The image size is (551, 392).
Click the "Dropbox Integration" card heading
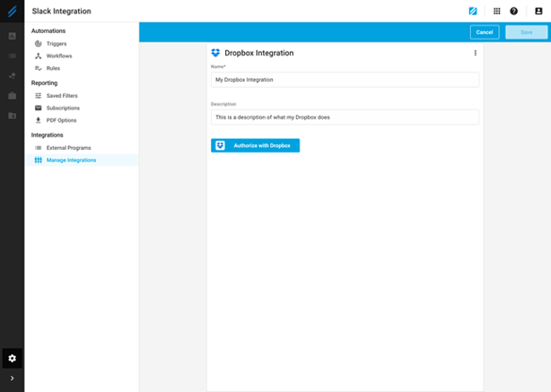259,53
